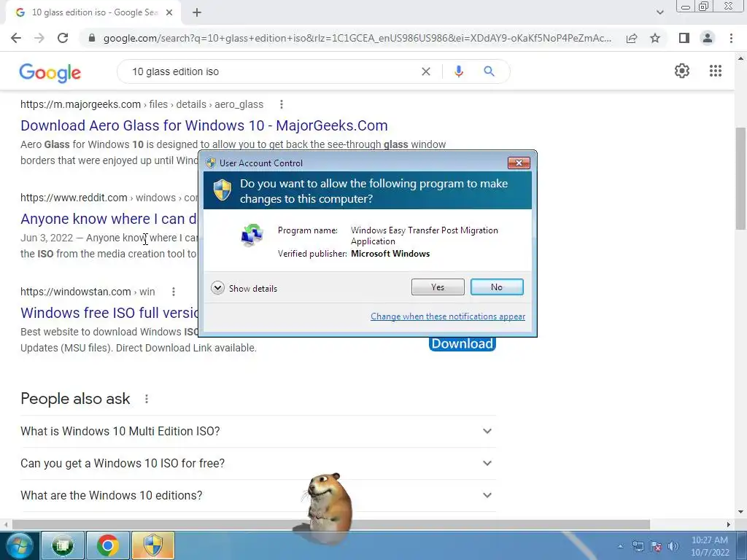Open Chrome side panel icon

pos(684,38)
